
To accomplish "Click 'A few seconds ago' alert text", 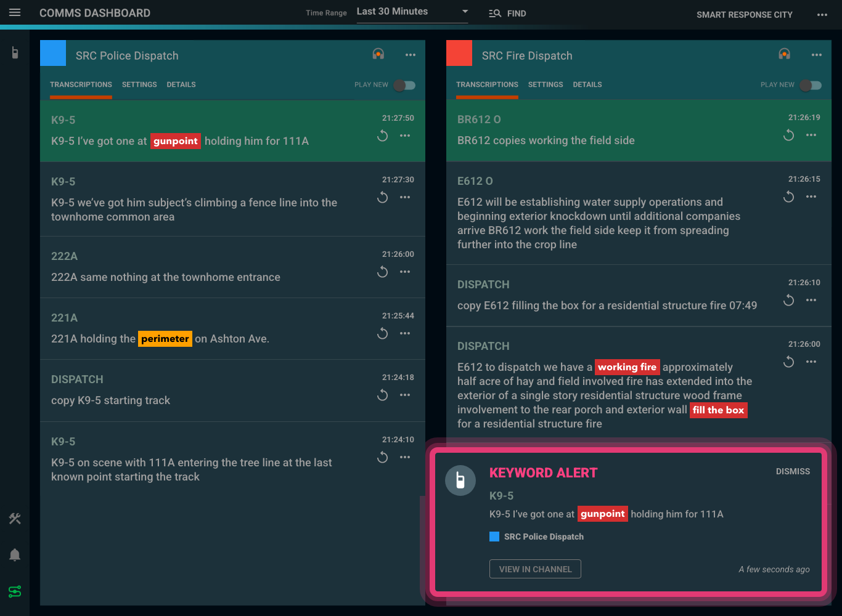I will coord(774,570).
